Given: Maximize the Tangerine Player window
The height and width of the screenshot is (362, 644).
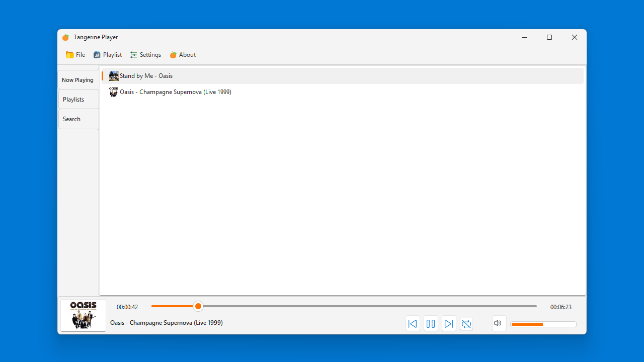Looking at the screenshot, I should click(549, 37).
